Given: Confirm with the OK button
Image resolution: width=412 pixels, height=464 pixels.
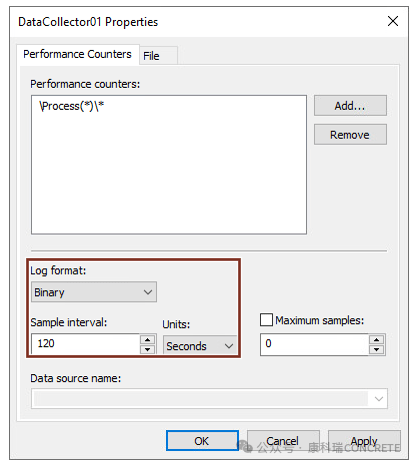Looking at the screenshot, I should [x=202, y=441].
